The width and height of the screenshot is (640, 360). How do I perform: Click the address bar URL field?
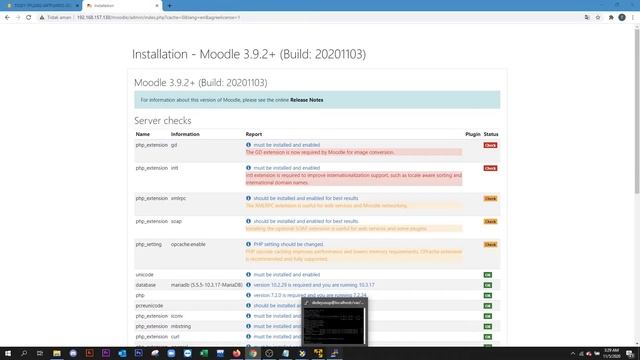coord(310,18)
